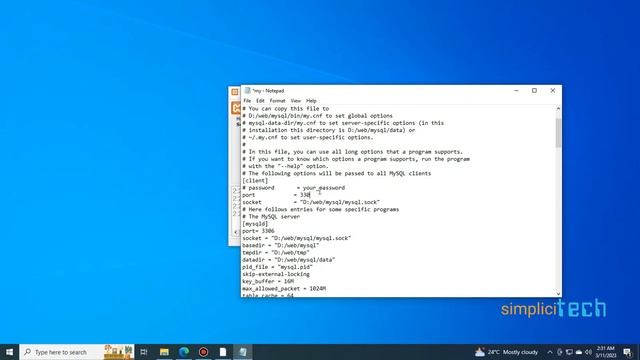Click the Notepad scrollbar down arrow

558,293
